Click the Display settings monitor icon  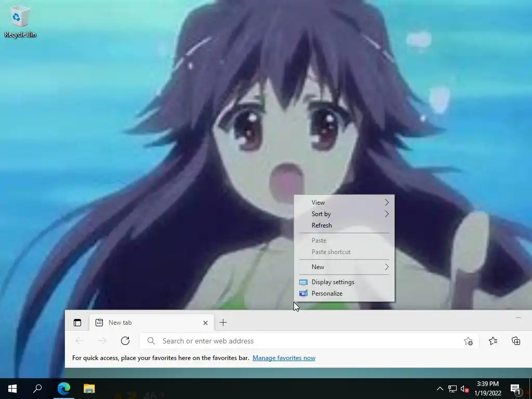(303, 282)
